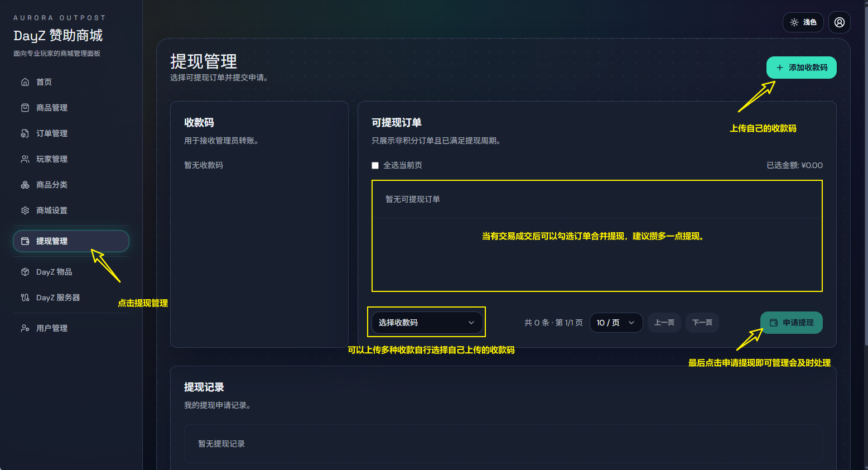Click the user management icon
This screenshot has height=470, width=868.
click(x=25, y=328)
